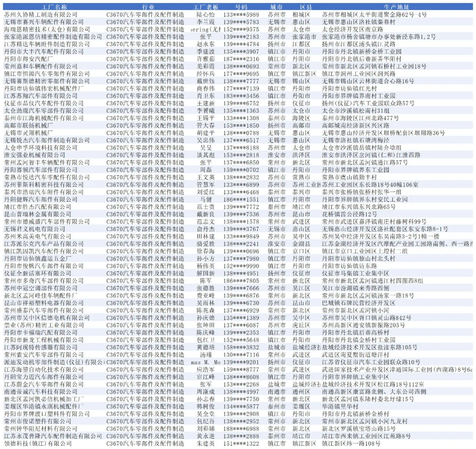Click the '城市' column header
Image resolution: width=476 pixels, height=449 pixels.
point(276,7)
